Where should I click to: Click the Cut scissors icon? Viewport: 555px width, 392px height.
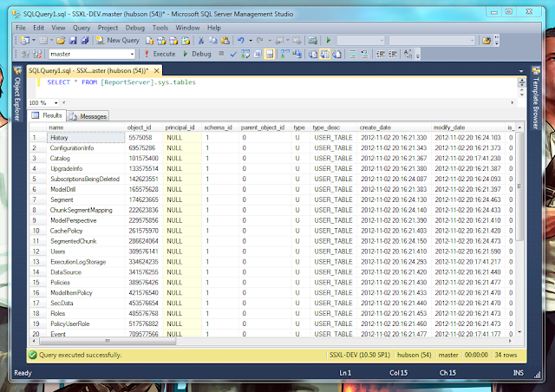[x=201, y=41]
